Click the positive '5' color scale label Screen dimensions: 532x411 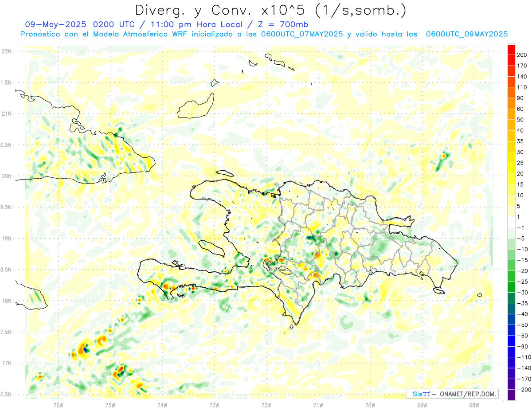[520, 206]
